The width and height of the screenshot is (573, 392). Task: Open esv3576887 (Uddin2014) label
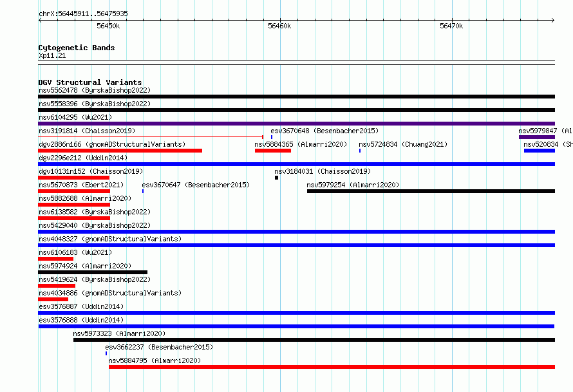[81, 306]
